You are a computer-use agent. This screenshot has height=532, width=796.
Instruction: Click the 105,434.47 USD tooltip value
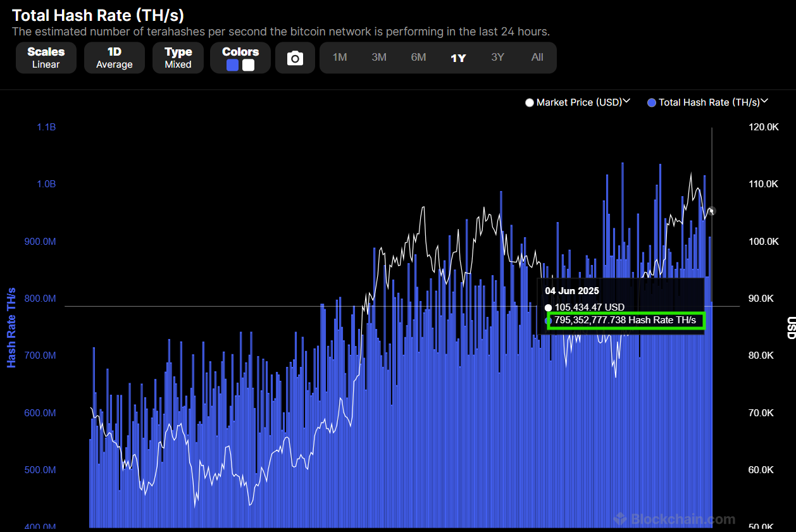[x=590, y=307]
